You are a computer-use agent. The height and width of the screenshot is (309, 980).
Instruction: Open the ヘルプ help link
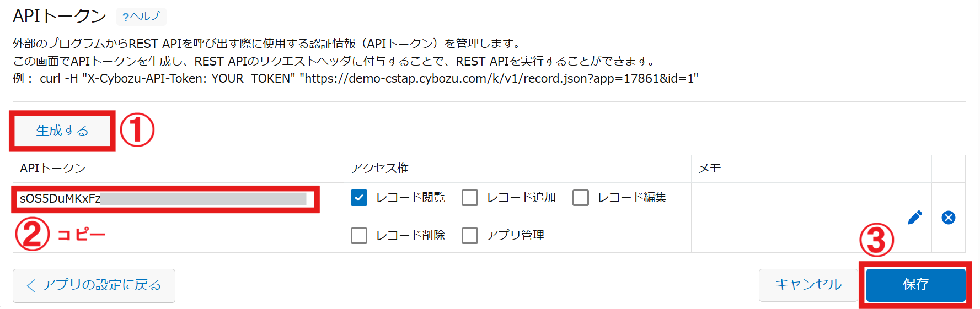pos(141,17)
